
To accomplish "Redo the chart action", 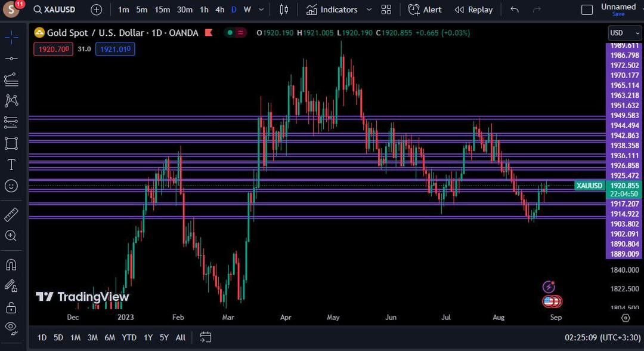I will (x=537, y=10).
